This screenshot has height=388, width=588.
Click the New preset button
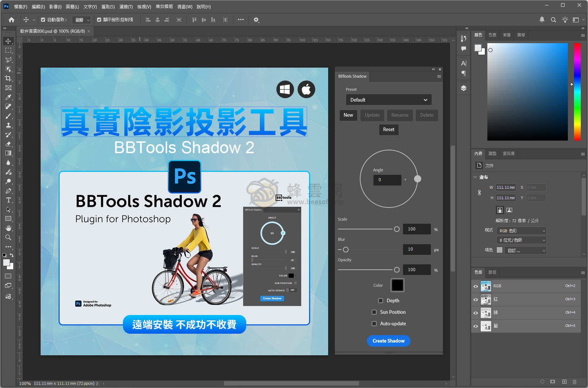click(x=348, y=115)
